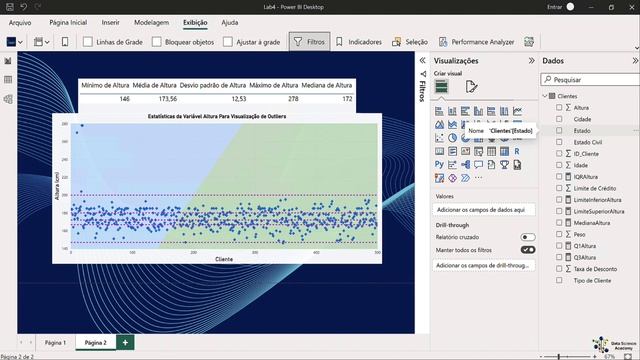Screen dimensions: 640x360
Task: Check the Estado Civil field box
Action: (x=559, y=142)
